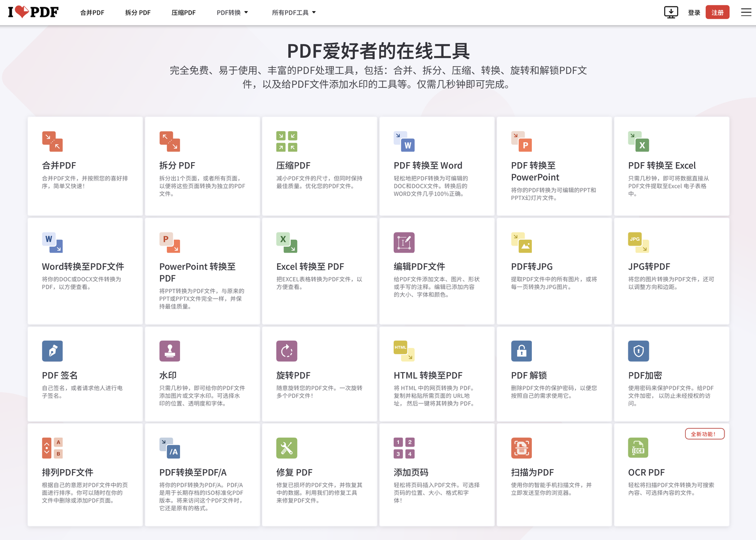Open the 合并PDF tool icon
Screen dimensions: 756x540
[52, 141]
